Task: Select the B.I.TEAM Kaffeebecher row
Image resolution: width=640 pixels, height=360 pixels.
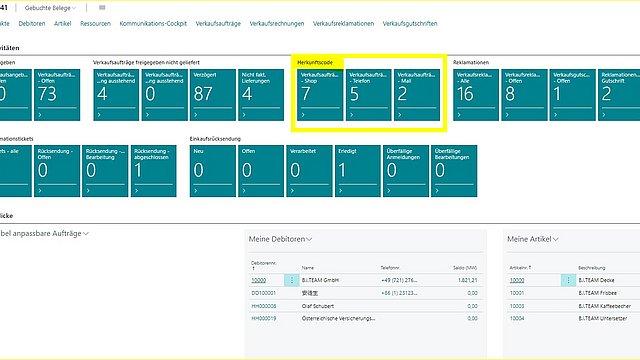Action: (x=573, y=306)
